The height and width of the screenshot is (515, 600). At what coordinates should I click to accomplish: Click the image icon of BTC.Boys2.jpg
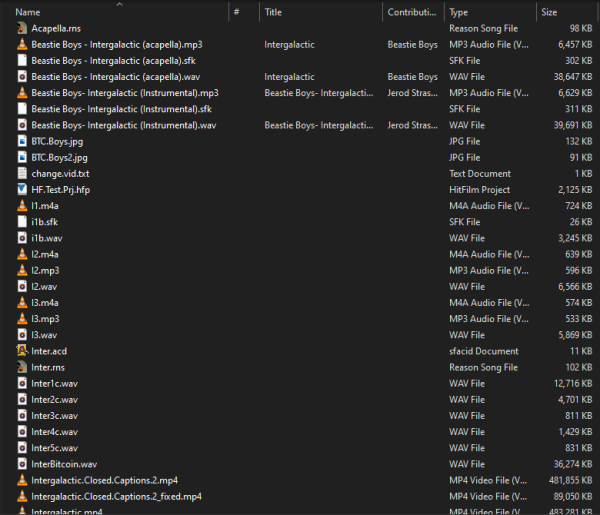[22, 157]
